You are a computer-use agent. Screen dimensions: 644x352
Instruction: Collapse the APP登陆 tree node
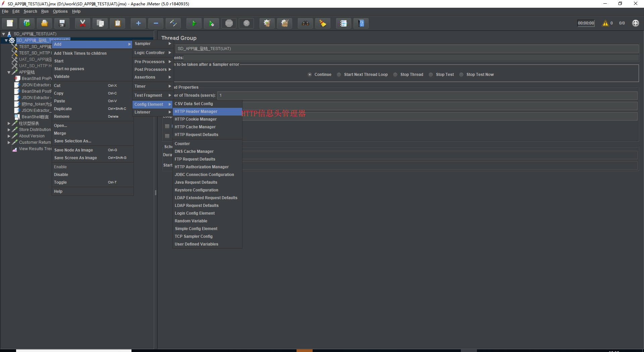(x=9, y=72)
